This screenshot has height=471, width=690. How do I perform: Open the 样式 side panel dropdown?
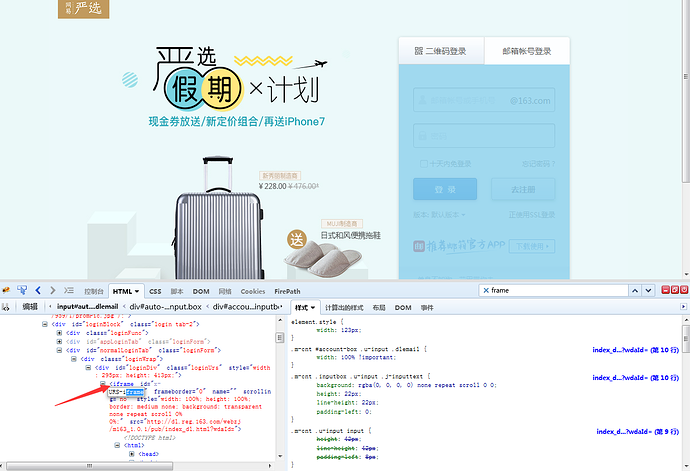tap(313, 308)
